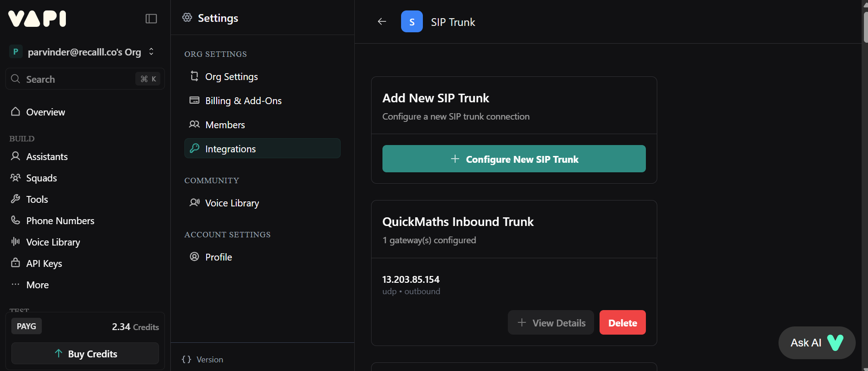Click the Org Settings building icon

194,76
